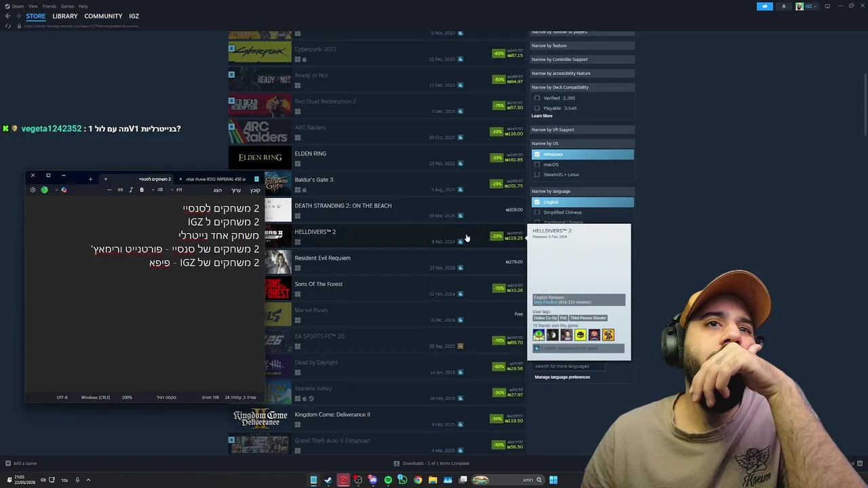
Task: Open the Games menu in Steam
Action: click(x=67, y=6)
